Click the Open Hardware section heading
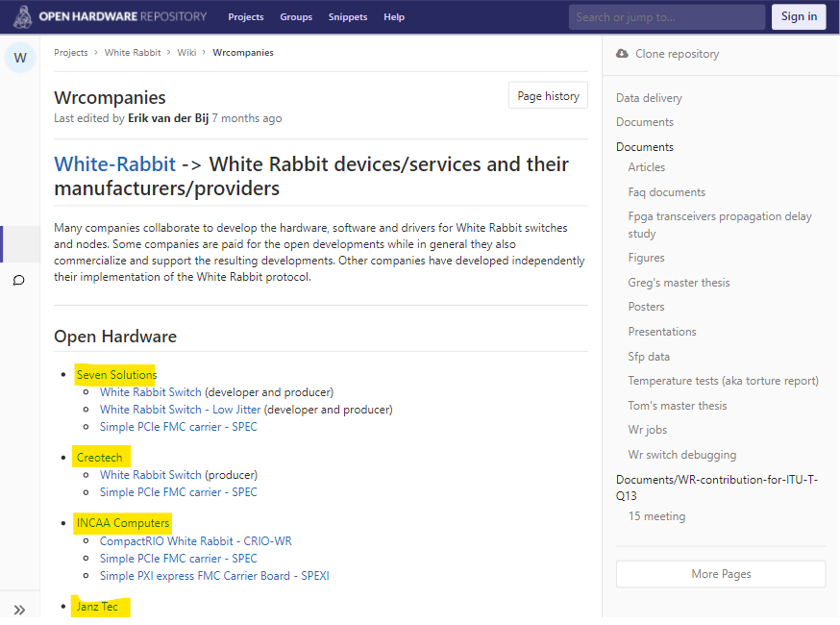Viewport: 840px width, 625px height. point(115,337)
